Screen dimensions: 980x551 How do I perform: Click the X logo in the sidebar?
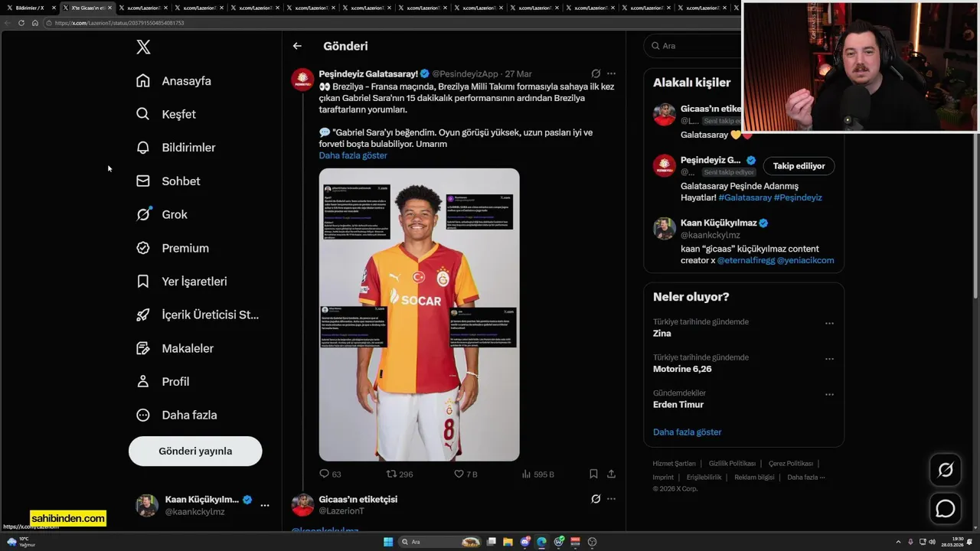pyautogui.click(x=143, y=47)
